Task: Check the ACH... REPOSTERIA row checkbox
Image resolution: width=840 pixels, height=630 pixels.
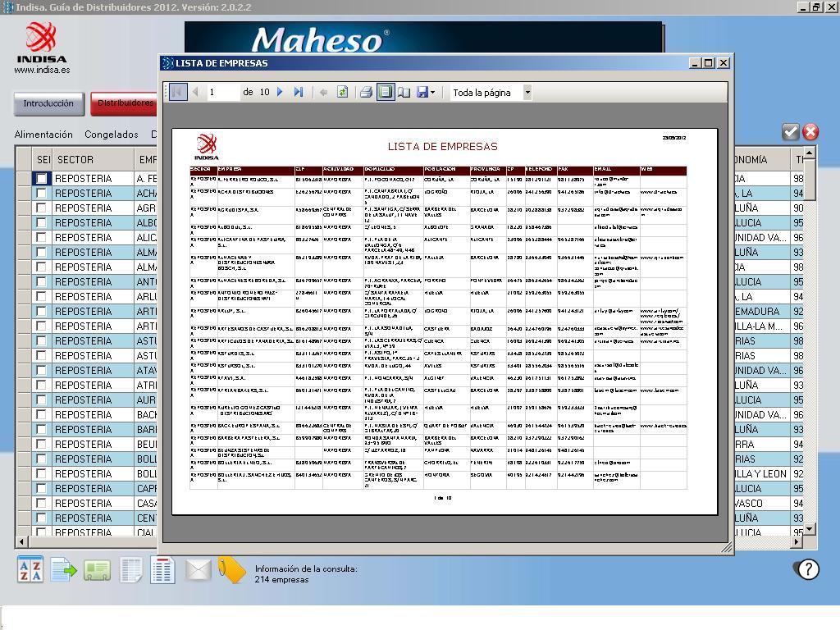Action: (x=41, y=193)
